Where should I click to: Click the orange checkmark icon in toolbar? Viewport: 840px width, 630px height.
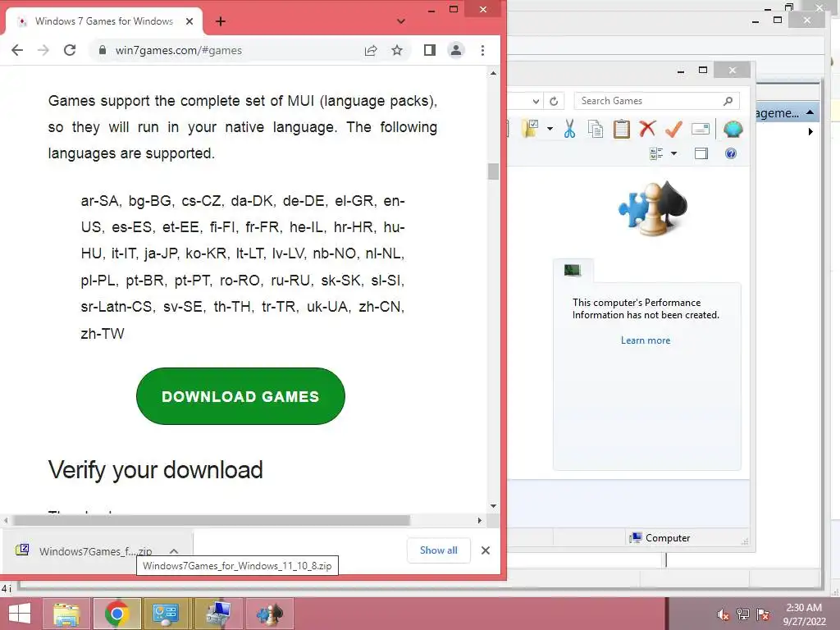coord(673,129)
